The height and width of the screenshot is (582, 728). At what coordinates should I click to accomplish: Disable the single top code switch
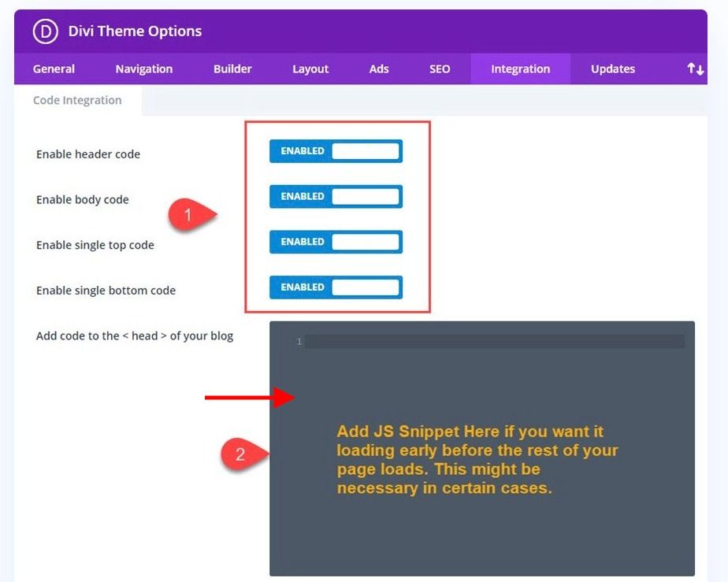[x=336, y=243]
